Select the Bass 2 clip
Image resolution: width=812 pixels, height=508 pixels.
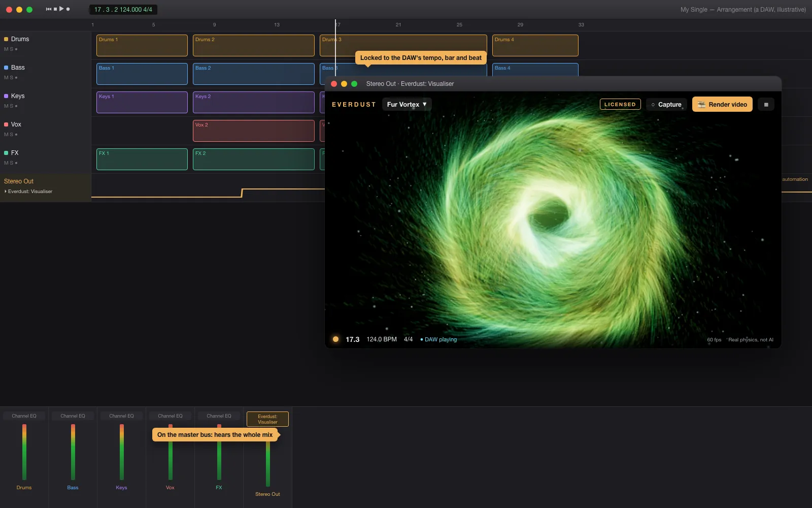pos(254,74)
